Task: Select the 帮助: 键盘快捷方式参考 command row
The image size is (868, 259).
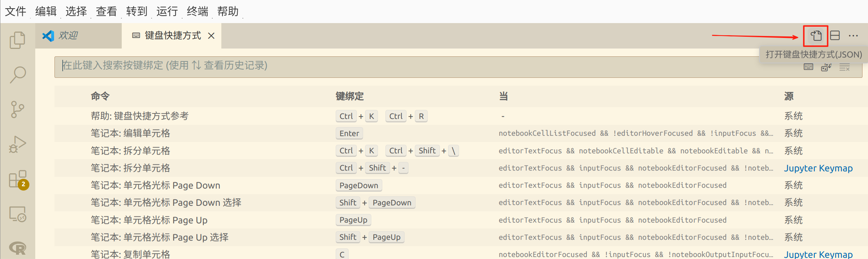Action: [140, 116]
